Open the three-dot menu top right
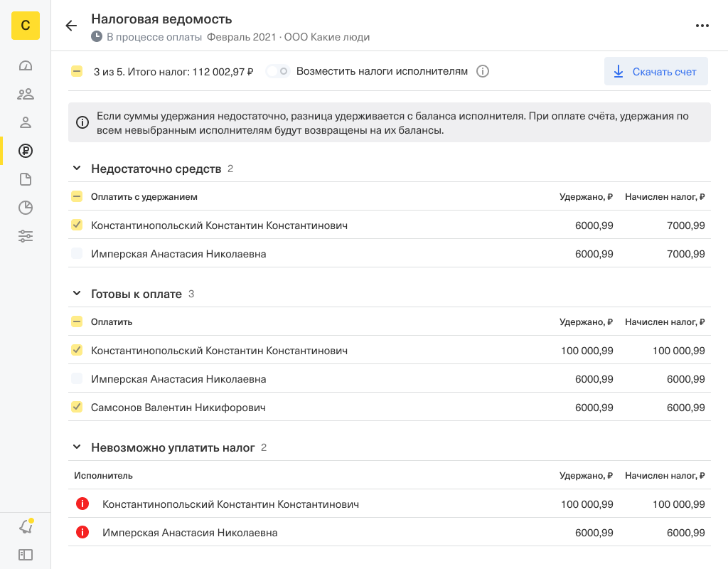728x569 pixels. pos(702,25)
